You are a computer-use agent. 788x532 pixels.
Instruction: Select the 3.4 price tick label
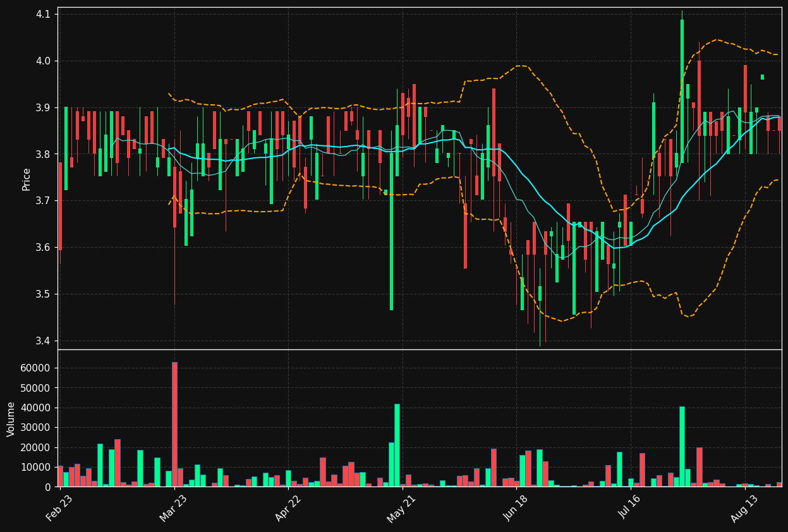tap(44, 341)
